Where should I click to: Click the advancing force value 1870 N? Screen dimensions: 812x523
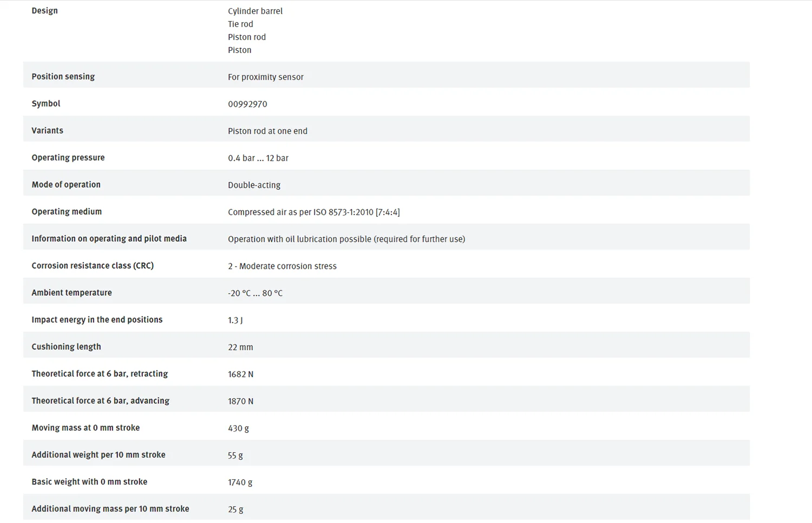coord(241,401)
